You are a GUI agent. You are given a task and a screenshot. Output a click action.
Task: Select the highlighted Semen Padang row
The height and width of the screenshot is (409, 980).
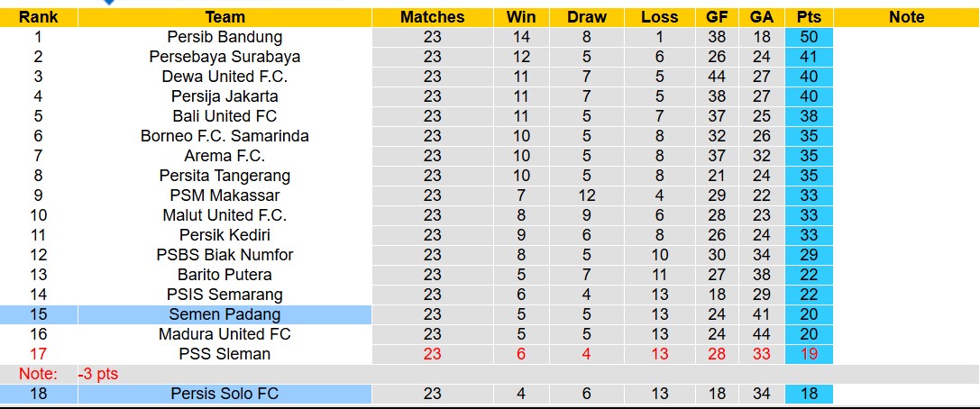pyautogui.click(x=224, y=314)
